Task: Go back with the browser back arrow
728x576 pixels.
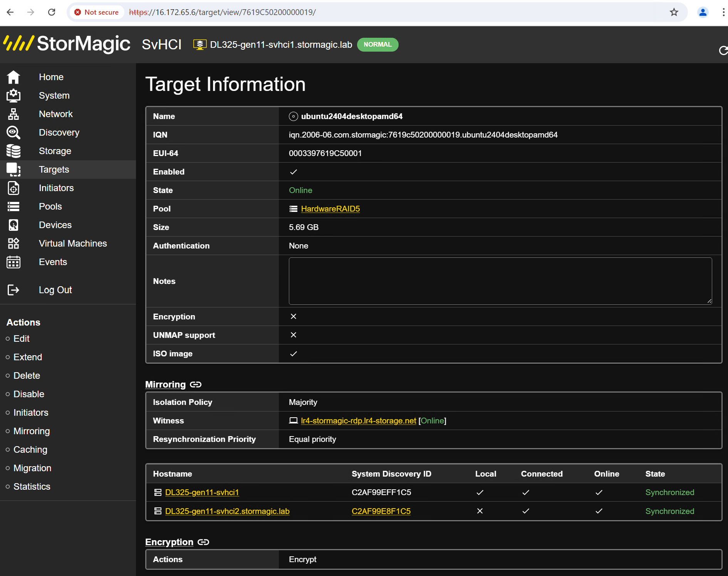Action: tap(10, 12)
